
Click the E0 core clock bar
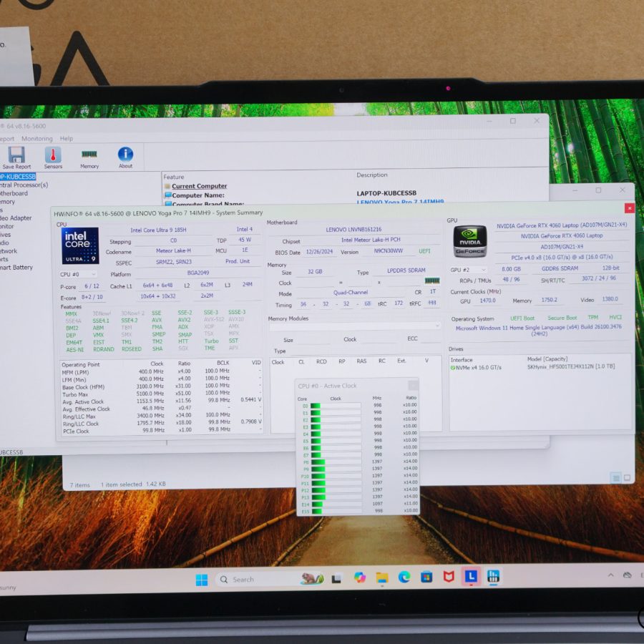click(336, 406)
